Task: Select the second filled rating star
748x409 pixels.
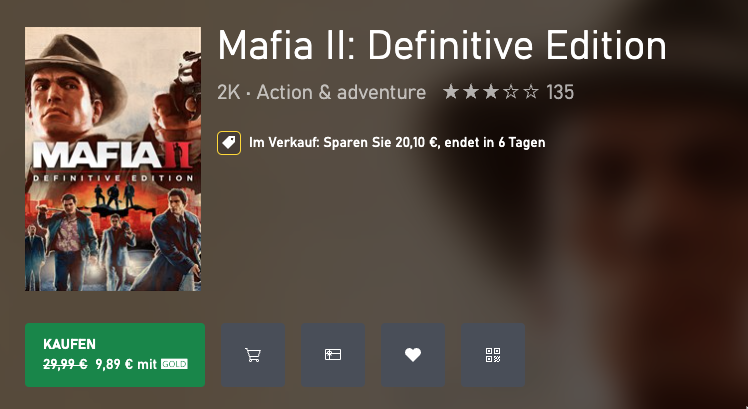Action: coord(471,92)
